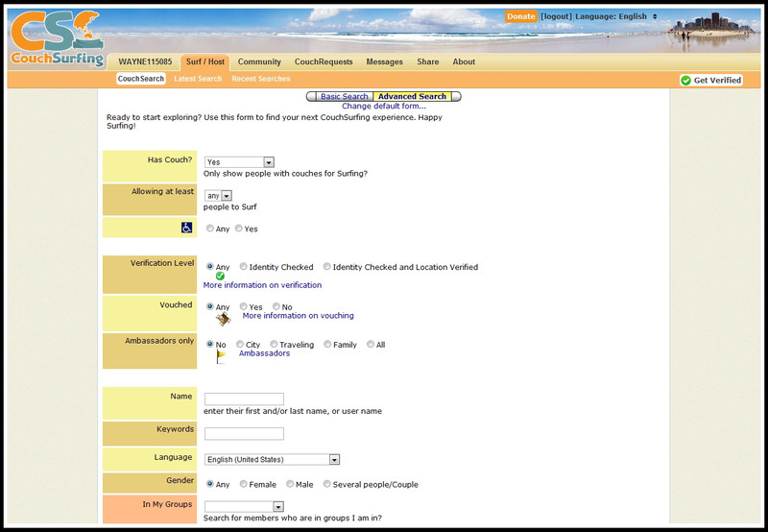Open the Recent Searches sub-tab
Image resolution: width=768 pixels, height=532 pixels.
(261, 79)
